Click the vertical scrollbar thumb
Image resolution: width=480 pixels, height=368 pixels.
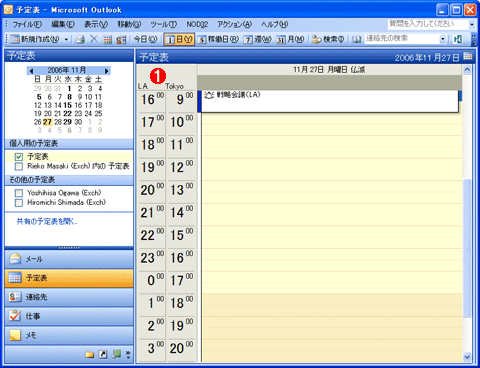pos(467,248)
